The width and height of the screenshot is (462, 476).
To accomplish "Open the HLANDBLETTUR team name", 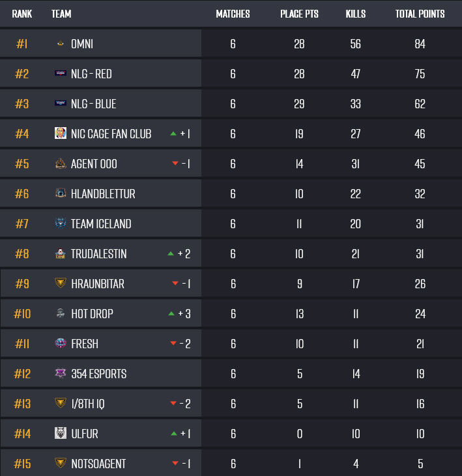I will [103, 194].
